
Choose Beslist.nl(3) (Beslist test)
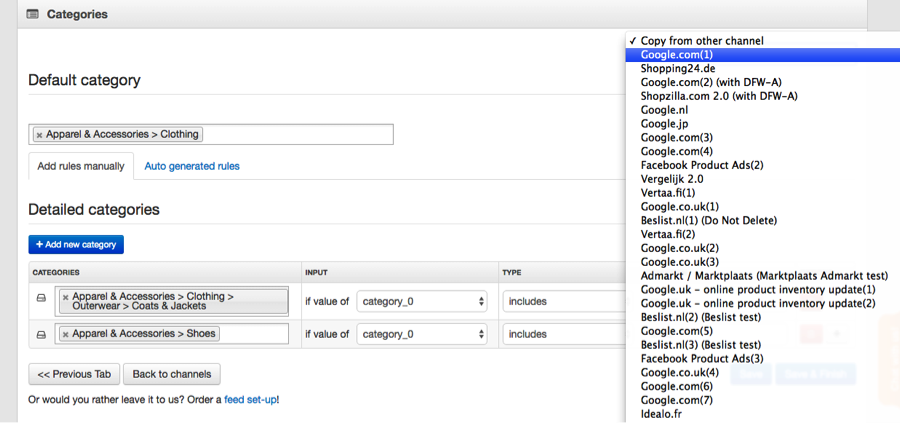click(762, 344)
